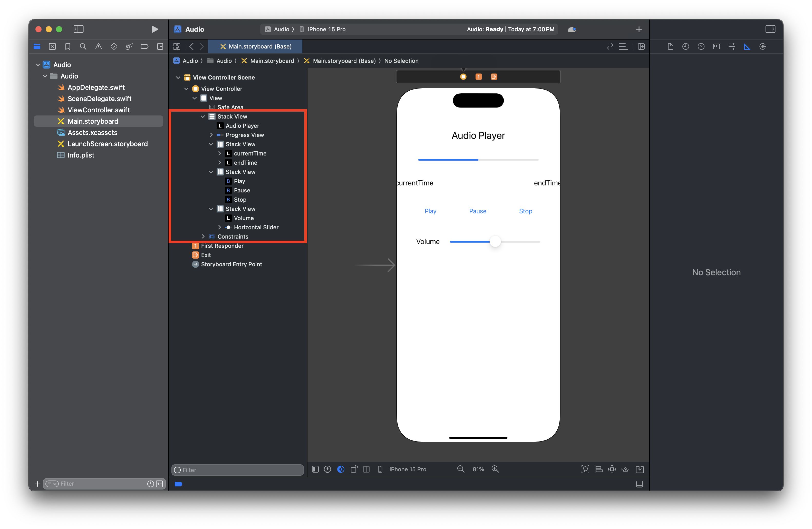
Task: Open the Size inspector ruler icon
Action: pos(747,47)
